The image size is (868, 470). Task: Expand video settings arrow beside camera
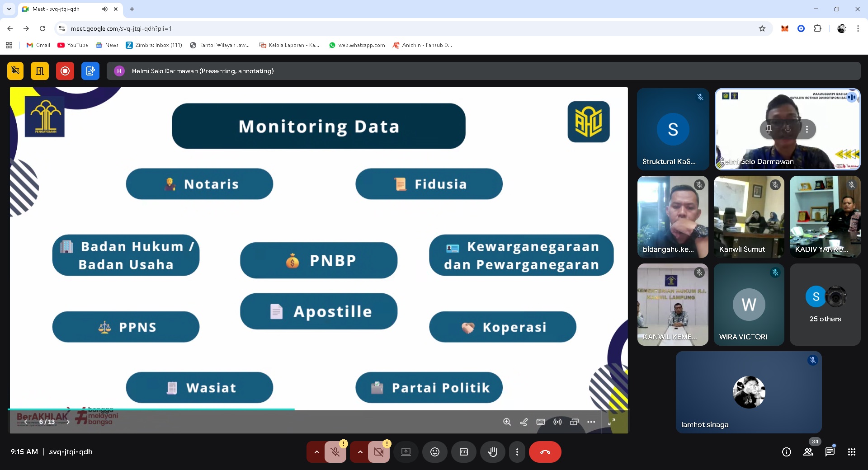[x=360, y=452]
